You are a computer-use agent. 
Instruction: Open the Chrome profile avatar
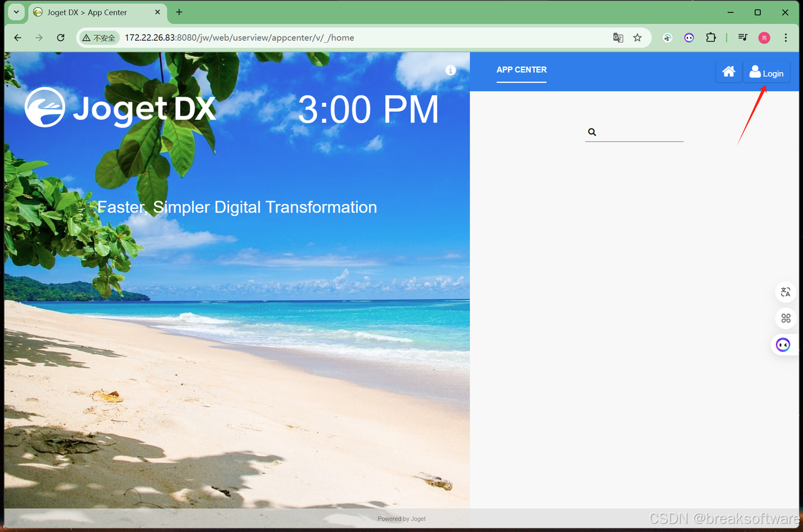pyautogui.click(x=764, y=38)
